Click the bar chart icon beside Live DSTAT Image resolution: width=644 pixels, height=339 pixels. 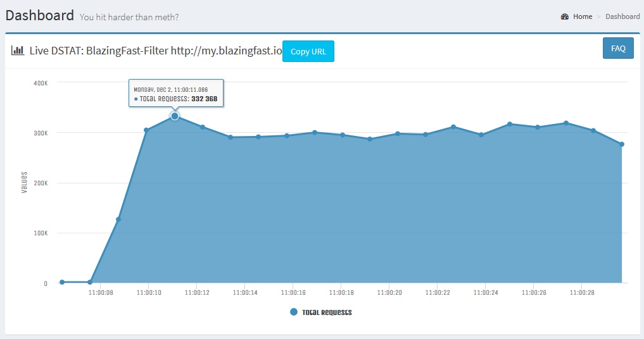(18, 51)
